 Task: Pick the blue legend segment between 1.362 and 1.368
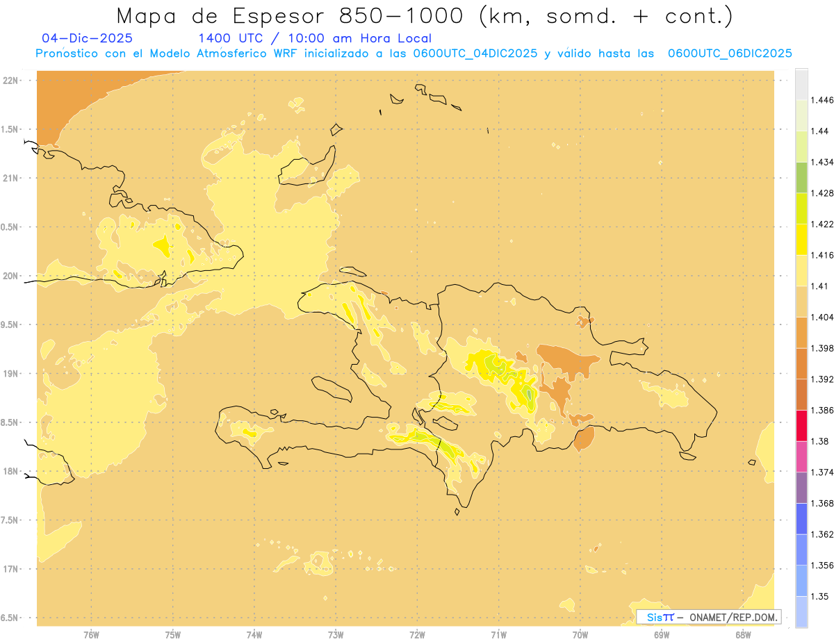click(x=801, y=518)
